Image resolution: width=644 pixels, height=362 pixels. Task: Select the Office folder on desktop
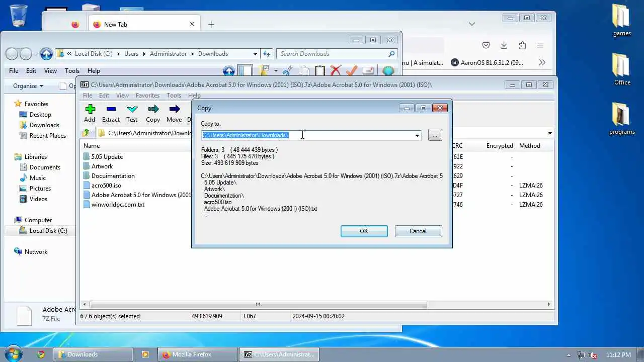tap(622, 69)
